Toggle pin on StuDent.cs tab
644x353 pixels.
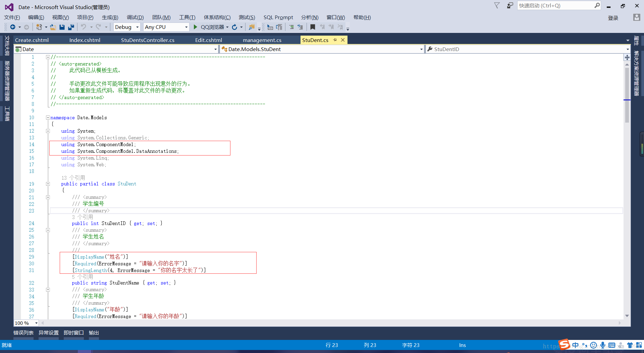tap(335, 40)
